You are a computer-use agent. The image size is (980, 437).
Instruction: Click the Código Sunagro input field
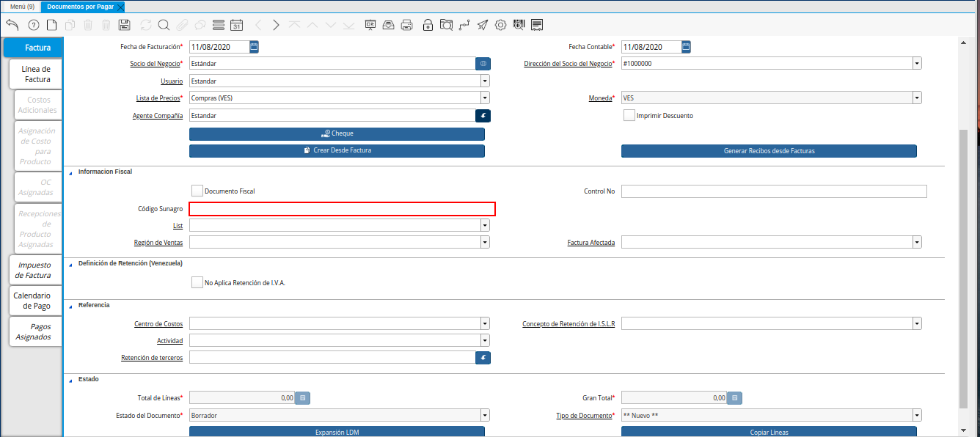(343, 209)
